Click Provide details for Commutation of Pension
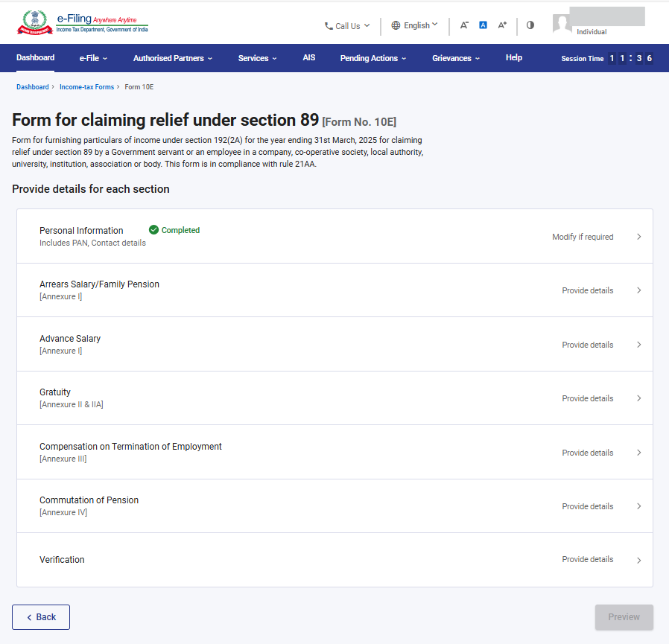The image size is (669, 644). 587,506
